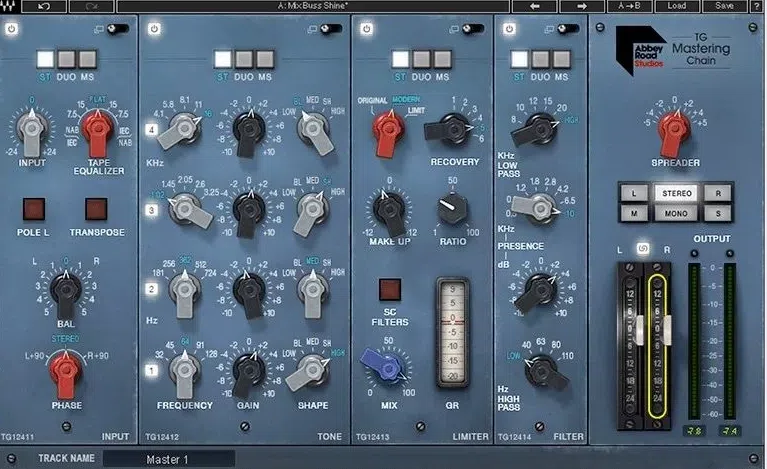Image resolution: width=767 pixels, height=469 pixels.
Task: Click the Save preset button
Action: (725, 6)
